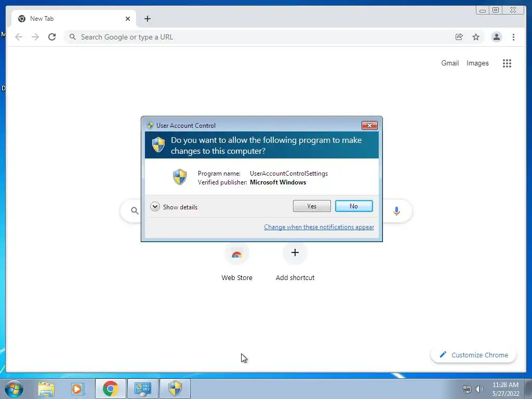Minimize the Chrome window

(x=483, y=10)
